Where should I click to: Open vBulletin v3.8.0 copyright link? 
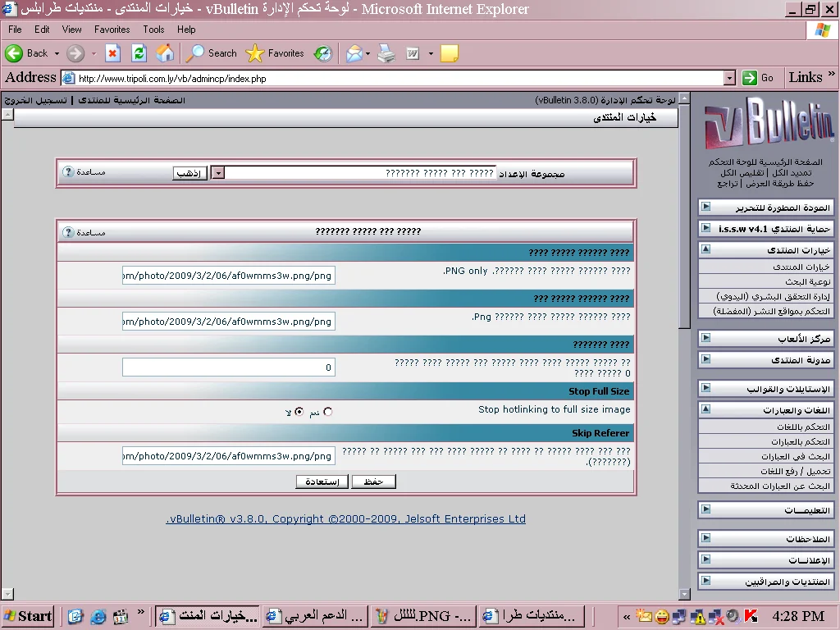(345, 518)
